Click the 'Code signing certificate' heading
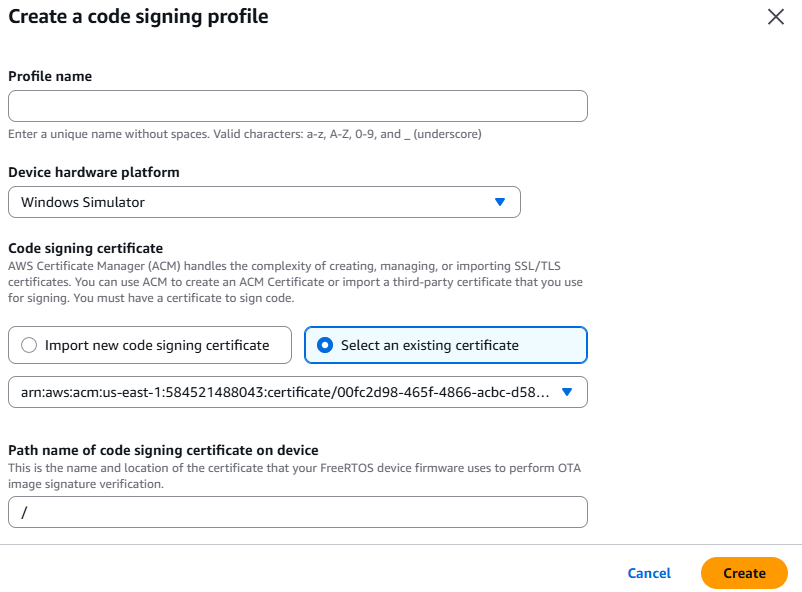 pyautogui.click(x=85, y=248)
